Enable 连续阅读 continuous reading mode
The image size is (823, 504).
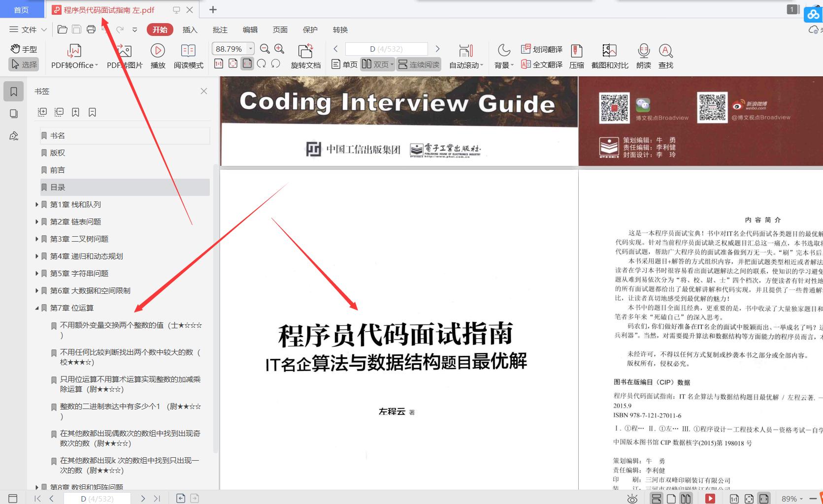[418, 64]
